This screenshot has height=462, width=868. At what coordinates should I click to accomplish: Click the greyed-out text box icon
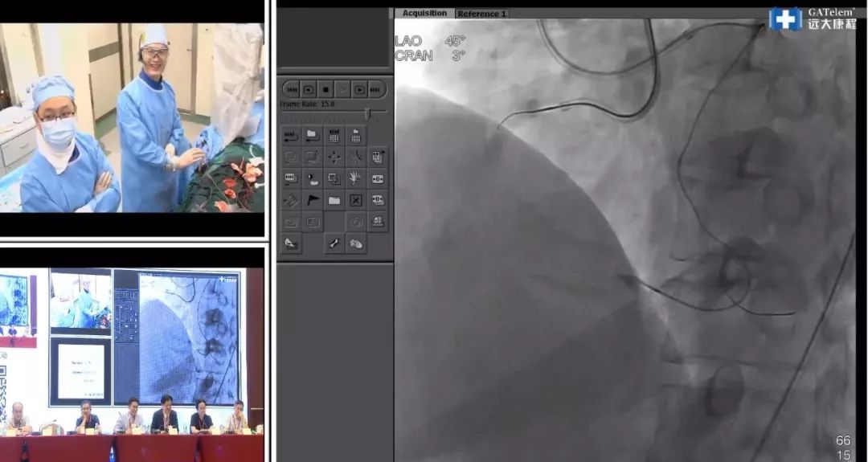coord(313,222)
